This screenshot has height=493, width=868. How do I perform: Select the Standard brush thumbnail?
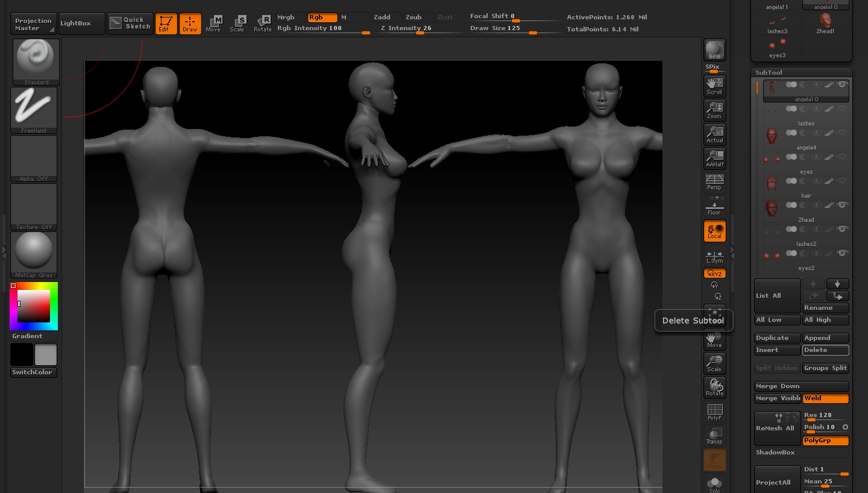(36, 61)
